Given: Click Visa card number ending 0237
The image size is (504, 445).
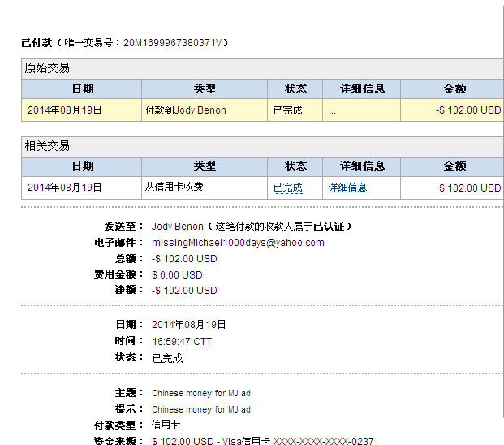Looking at the screenshot, I should 323,441.
